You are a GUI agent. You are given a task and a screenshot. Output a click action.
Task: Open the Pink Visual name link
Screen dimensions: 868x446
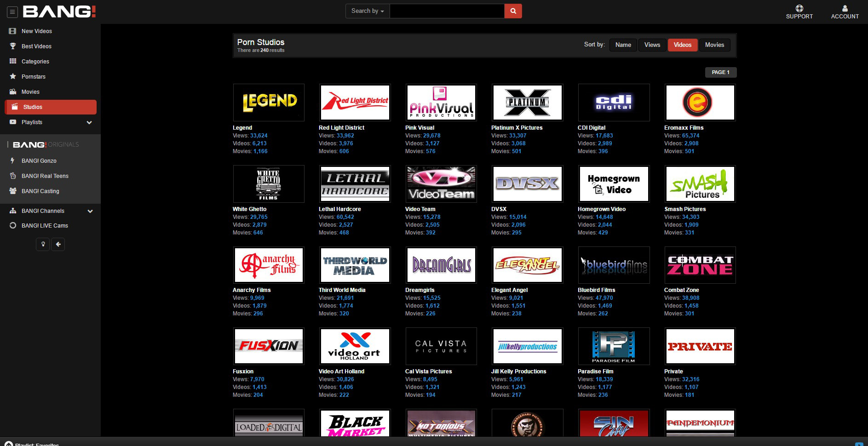tap(420, 128)
